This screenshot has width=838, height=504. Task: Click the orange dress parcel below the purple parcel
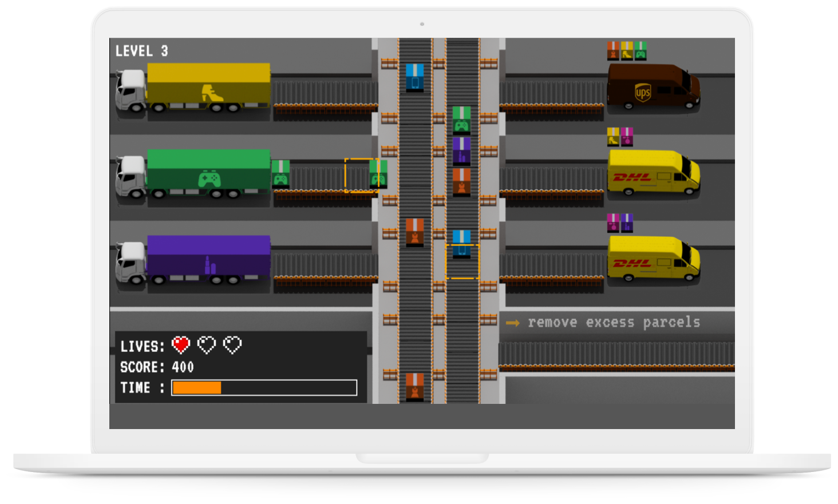(x=461, y=182)
